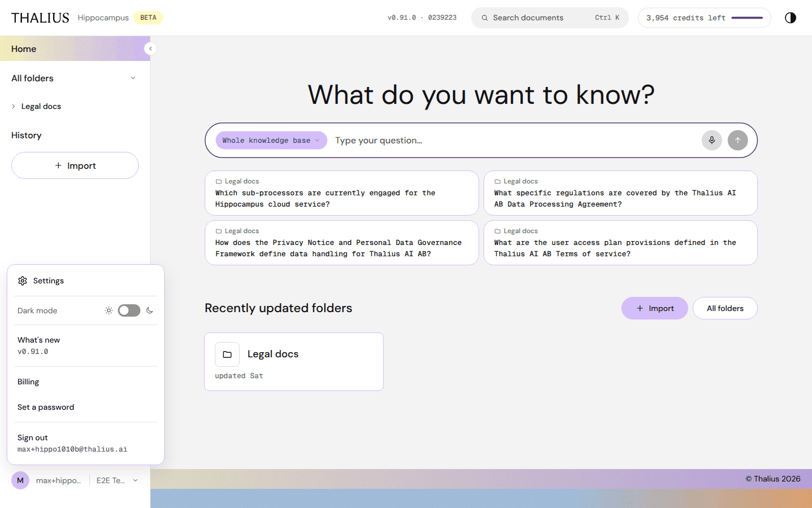Image resolution: width=812 pixels, height=508 pixels.
Task: Click the Settings gear icon
Action: pyautogui.click(x=23, y=281)
